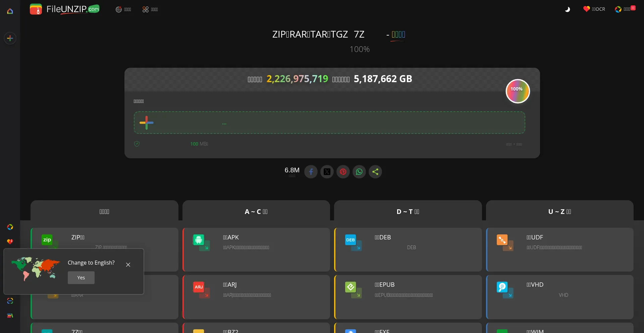Viewport: 644px width, 333px height.
Task: Select the U ~ Z formats tab
Action: (x=559, y=212)
